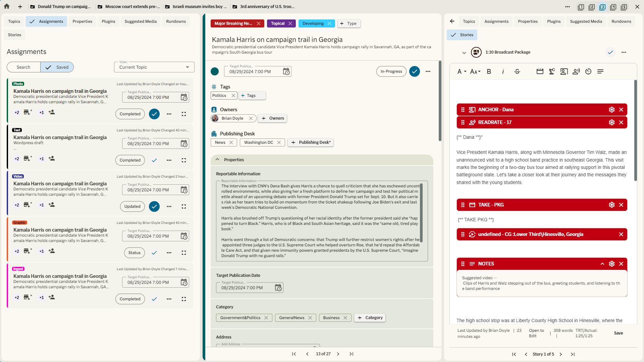Open Suggested Media tab in right panel

pos(586,21)
